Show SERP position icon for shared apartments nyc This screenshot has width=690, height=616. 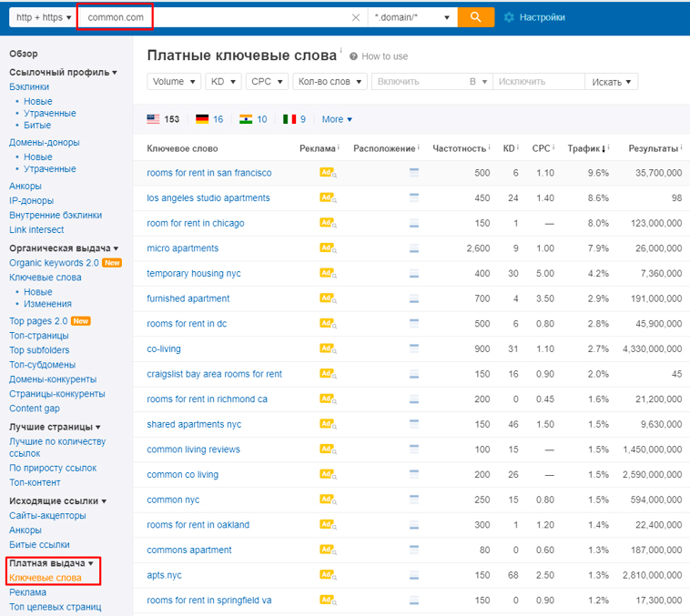pos(414,424)
